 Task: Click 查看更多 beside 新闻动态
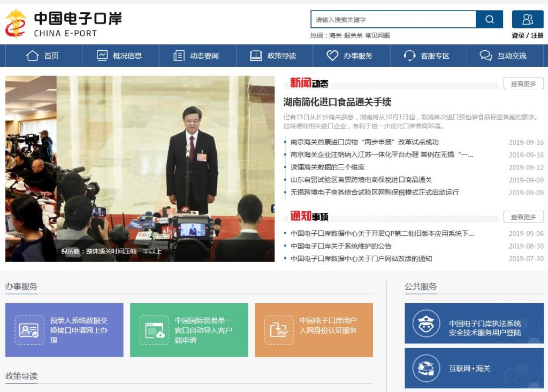point(523,83)
